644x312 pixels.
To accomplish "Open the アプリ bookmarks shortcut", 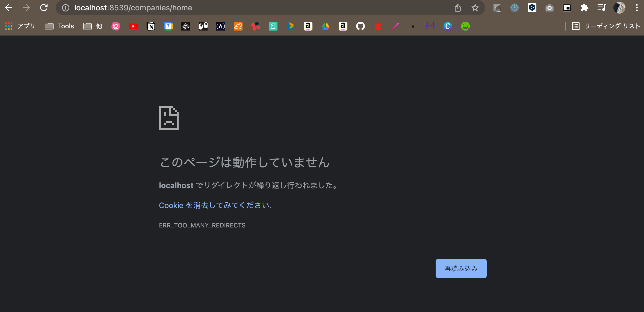I will point(19,26).
